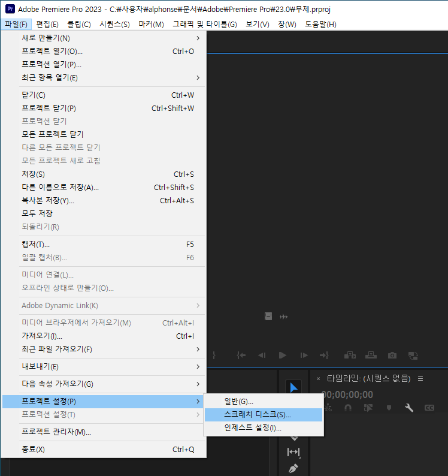
Task: Select the Slip tool
Action: point(293,452)
